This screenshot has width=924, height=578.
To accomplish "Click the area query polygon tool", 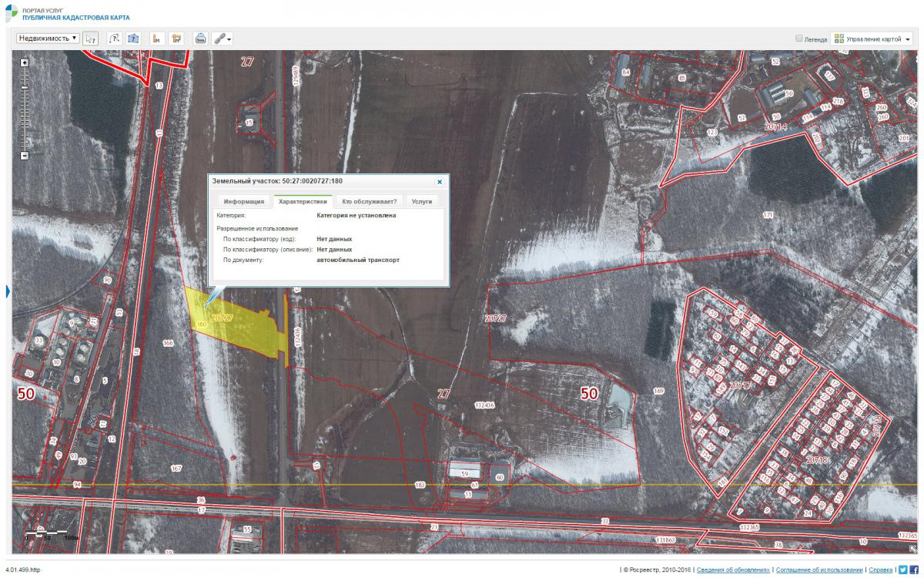I will [x=133, y=39].
